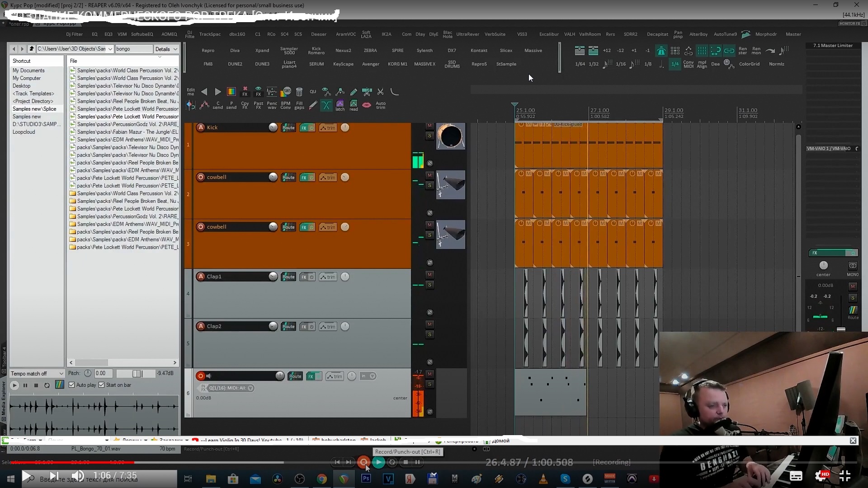Click the Kick track volume knob
This screenshot has height=488, width=868.
click(273, 127)
